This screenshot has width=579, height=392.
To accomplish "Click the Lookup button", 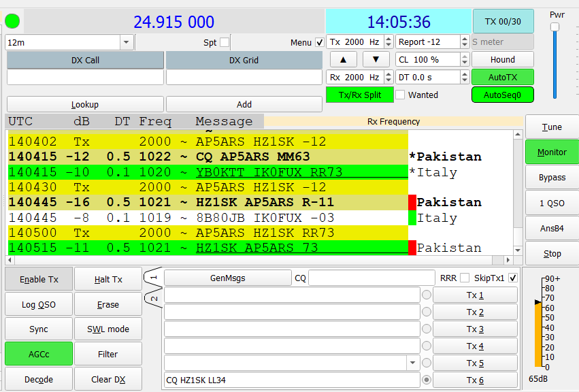I will (85, 104).
